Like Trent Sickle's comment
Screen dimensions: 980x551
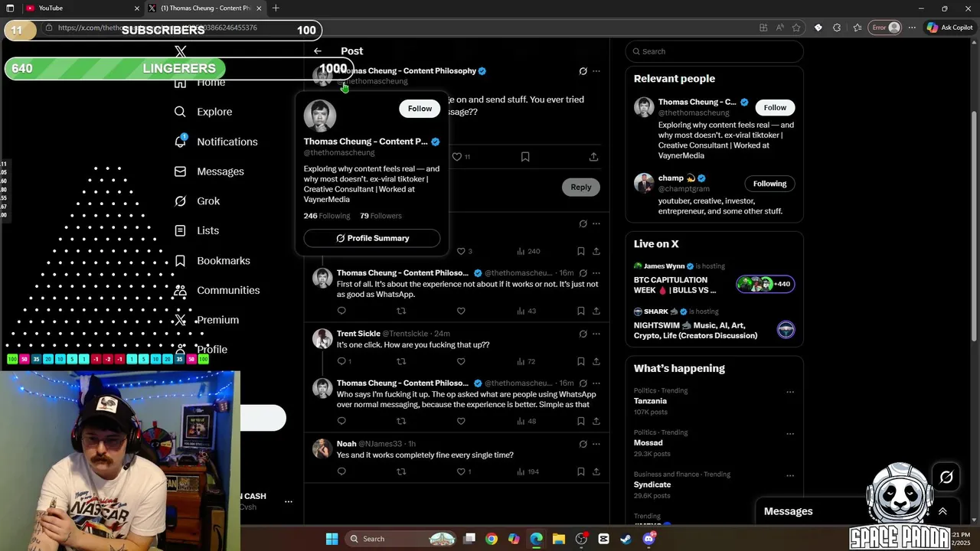click(x=461, y=361)
